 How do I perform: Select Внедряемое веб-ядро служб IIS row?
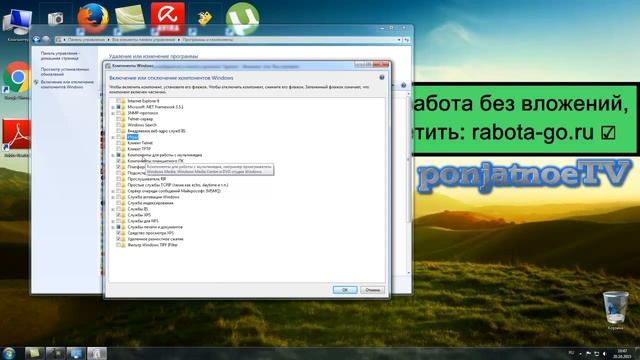point(156,131)
